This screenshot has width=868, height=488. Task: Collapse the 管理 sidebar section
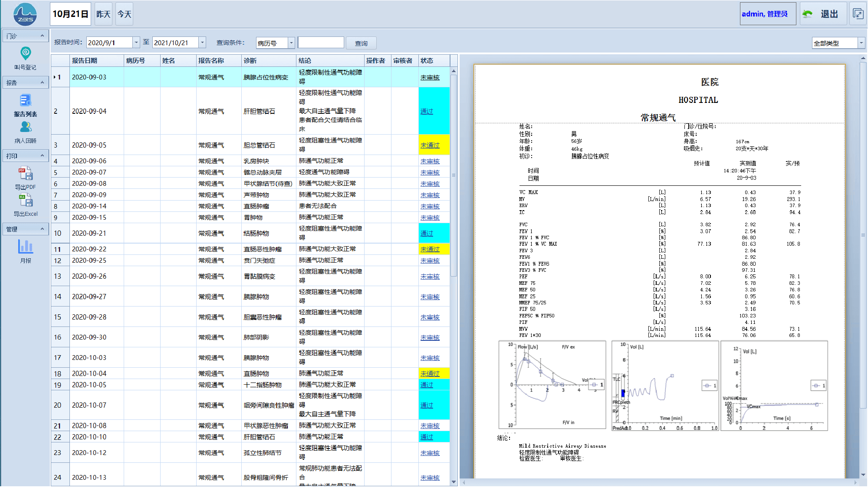point(42,229)
